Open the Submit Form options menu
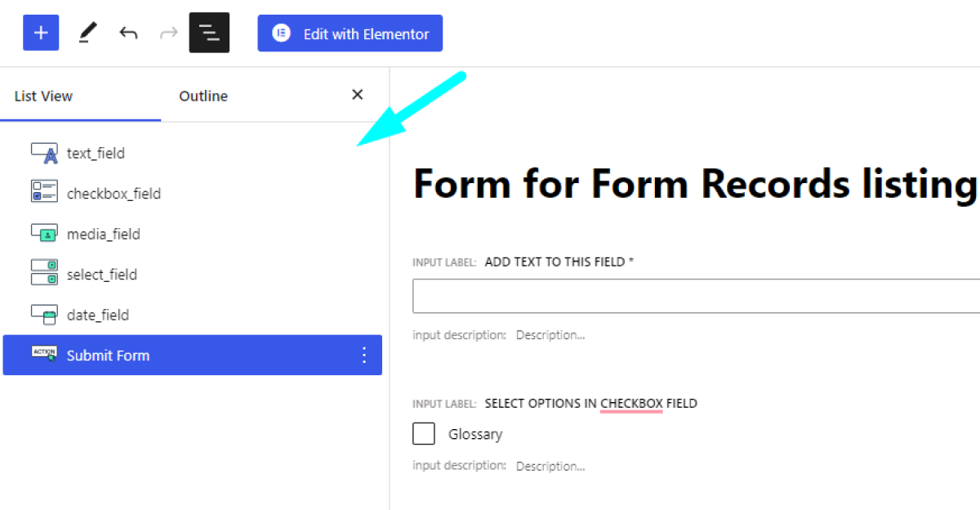The image size is (980, 510). pyautogui.click(x=364, y=355)
